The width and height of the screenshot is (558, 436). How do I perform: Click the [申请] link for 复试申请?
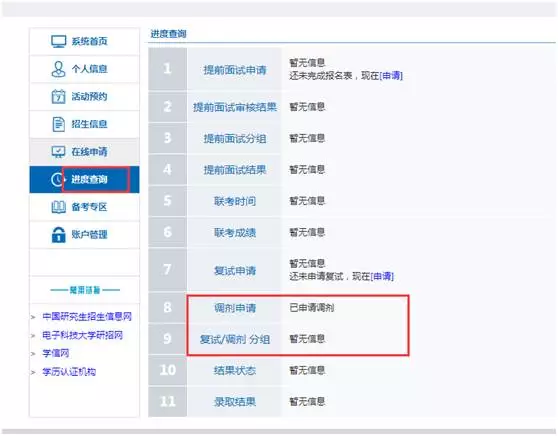382,277
